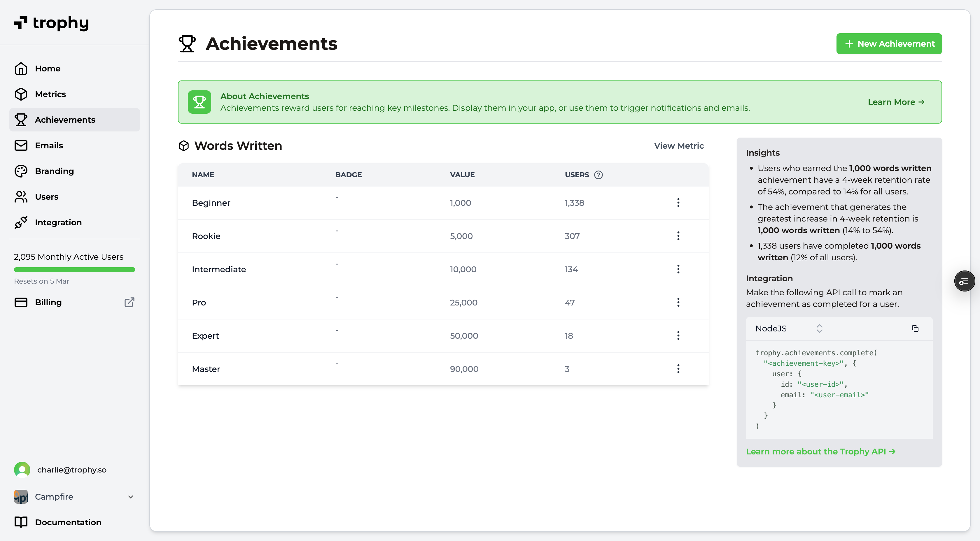
Task: Select the Intermediate achievement name
Action: pyautogui.click(x=219, y=269)
